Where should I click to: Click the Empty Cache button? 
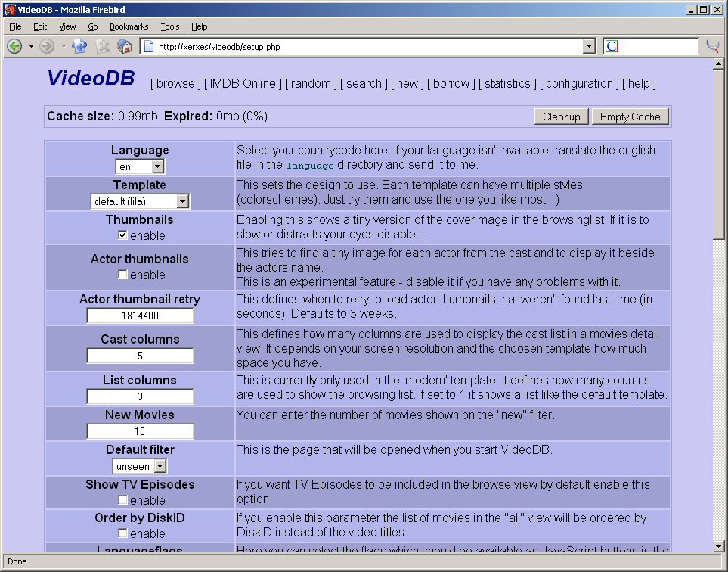tap(630, 117)
